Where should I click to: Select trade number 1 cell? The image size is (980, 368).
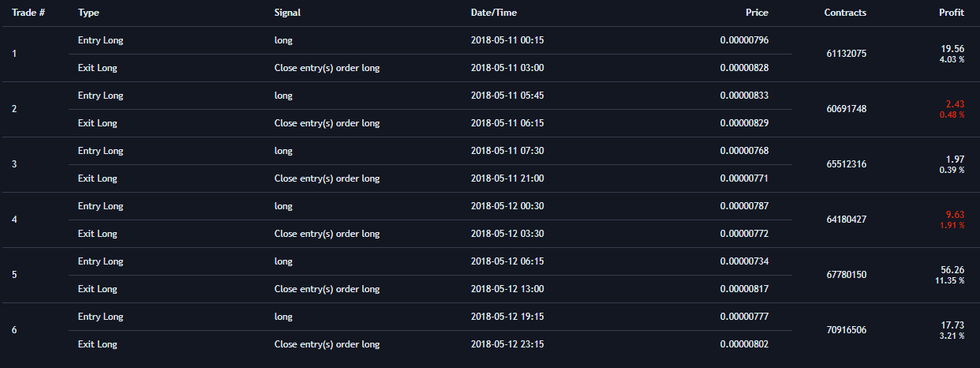pyautogui.click(x=14, y=54)
